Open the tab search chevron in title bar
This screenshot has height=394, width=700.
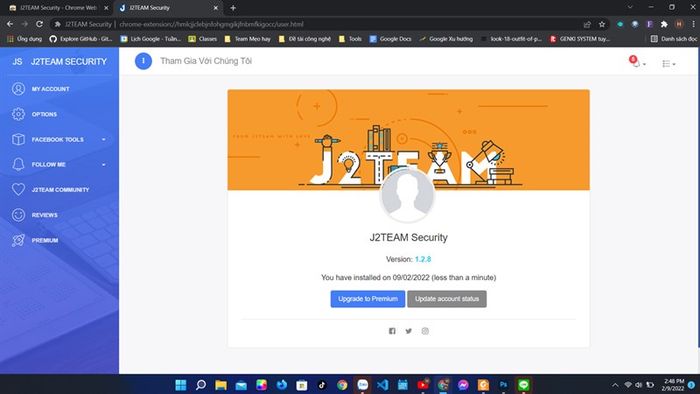coord(630,7)
